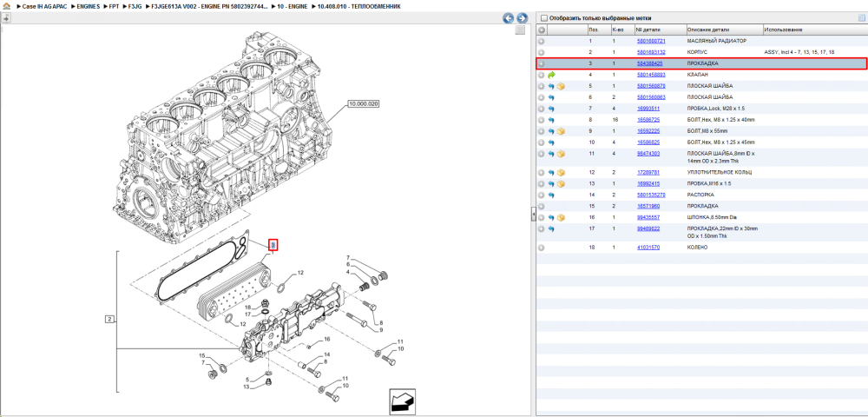
Task: Click plus icon on БОЛТ M8 x 40mm row
Action: [542, 120]
